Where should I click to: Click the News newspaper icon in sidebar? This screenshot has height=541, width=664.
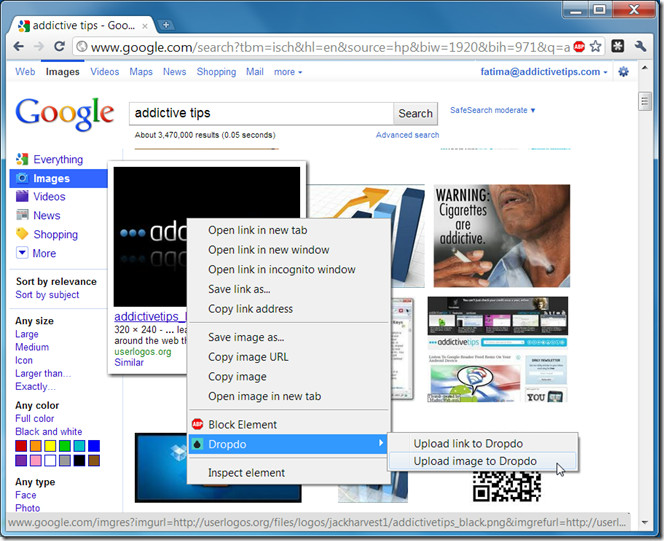pyautogui.click(x=22, y=215)
